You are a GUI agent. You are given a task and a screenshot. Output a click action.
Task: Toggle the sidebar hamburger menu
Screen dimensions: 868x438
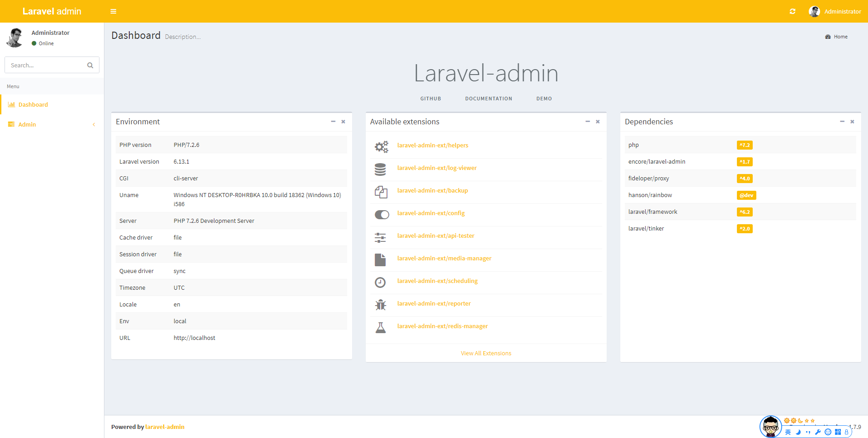113,11
